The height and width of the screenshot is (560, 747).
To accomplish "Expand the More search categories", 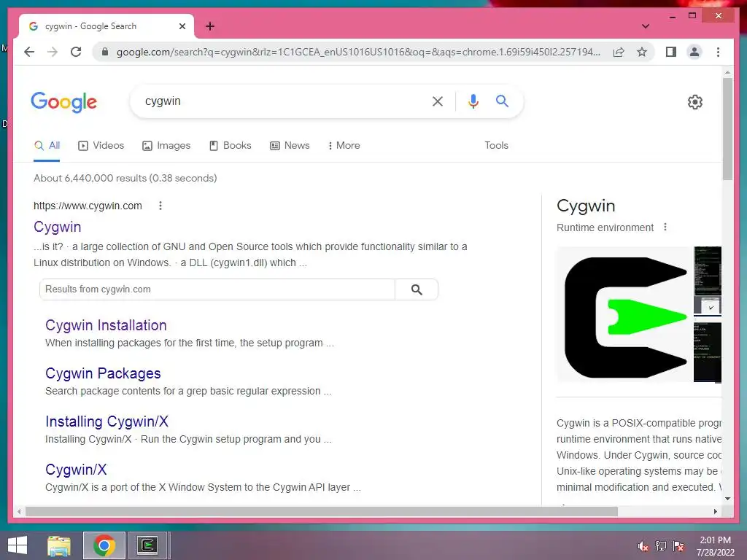I will click(x=344, y=146).
